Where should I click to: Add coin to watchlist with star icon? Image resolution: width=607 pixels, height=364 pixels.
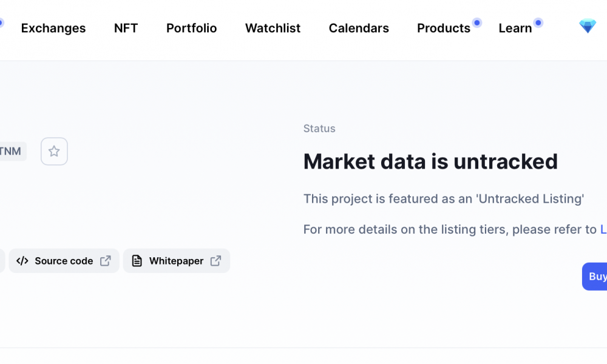[54, 151]
